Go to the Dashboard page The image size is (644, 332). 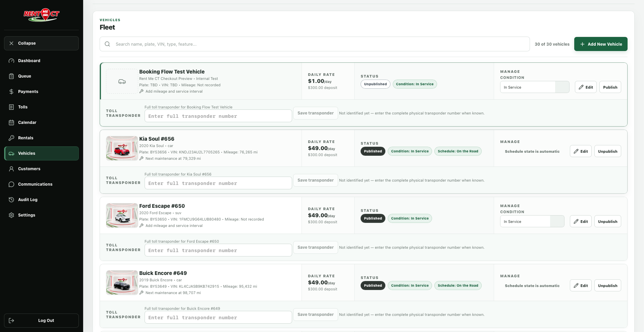pyautogui.click(x=42, y=61)
